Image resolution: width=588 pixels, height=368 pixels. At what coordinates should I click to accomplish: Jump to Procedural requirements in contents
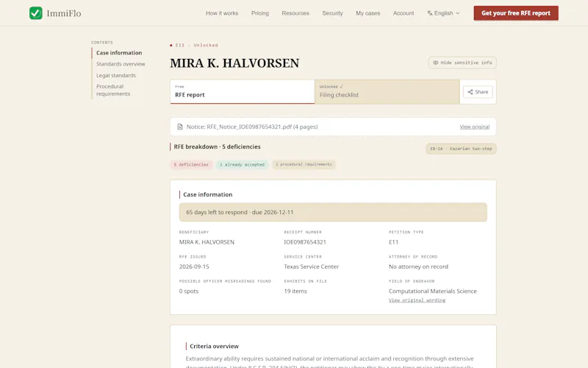113,90
